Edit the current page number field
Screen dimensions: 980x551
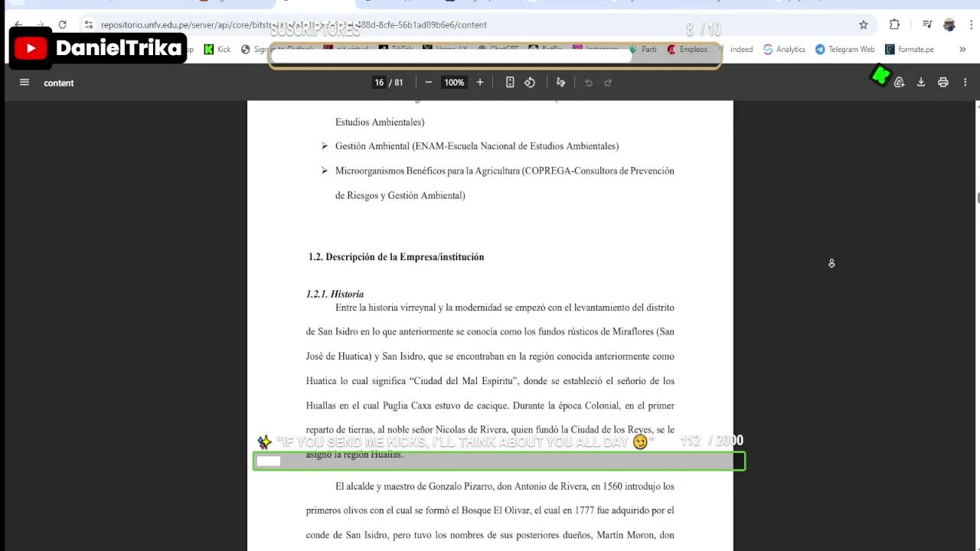[x=379, y=83]
